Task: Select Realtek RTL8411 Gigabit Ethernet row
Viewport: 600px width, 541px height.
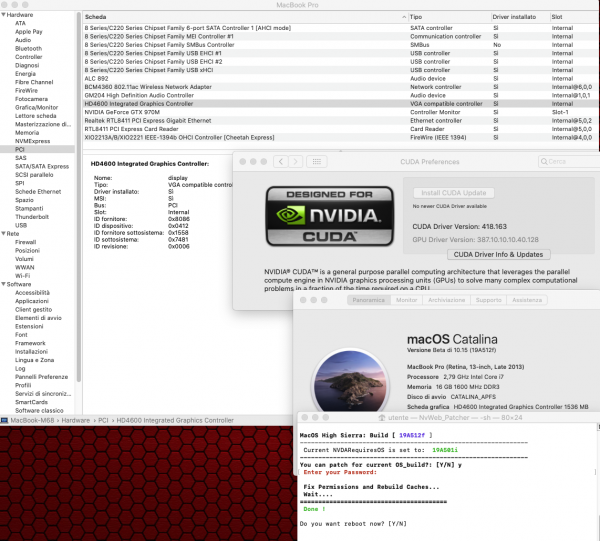Action: [x=340, y=121]
